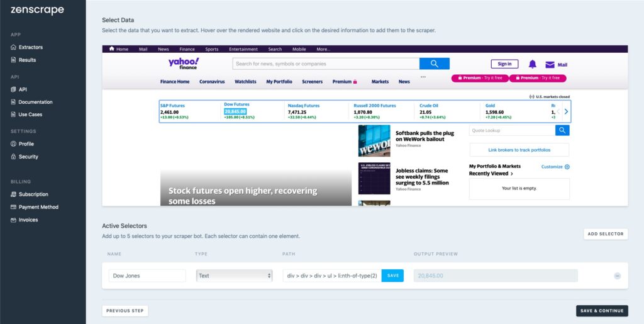Open Use Cases in the sidebar
This screenshot has width=644, height=324.
(x=26, y=115)
